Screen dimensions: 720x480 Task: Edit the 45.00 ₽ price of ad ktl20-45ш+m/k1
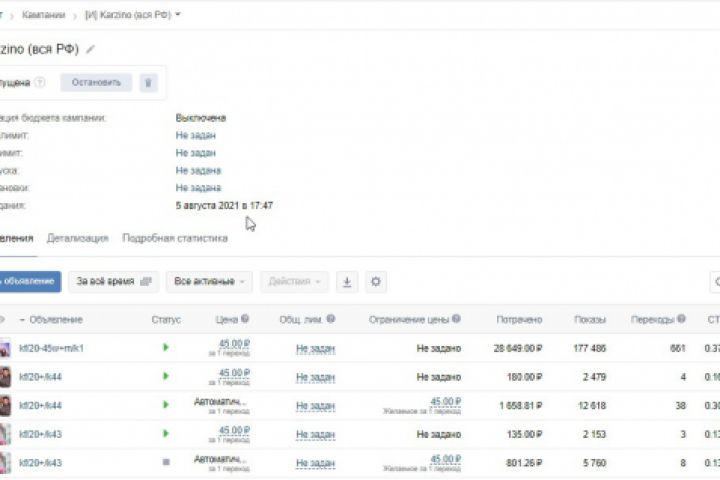tap(234, 344)
